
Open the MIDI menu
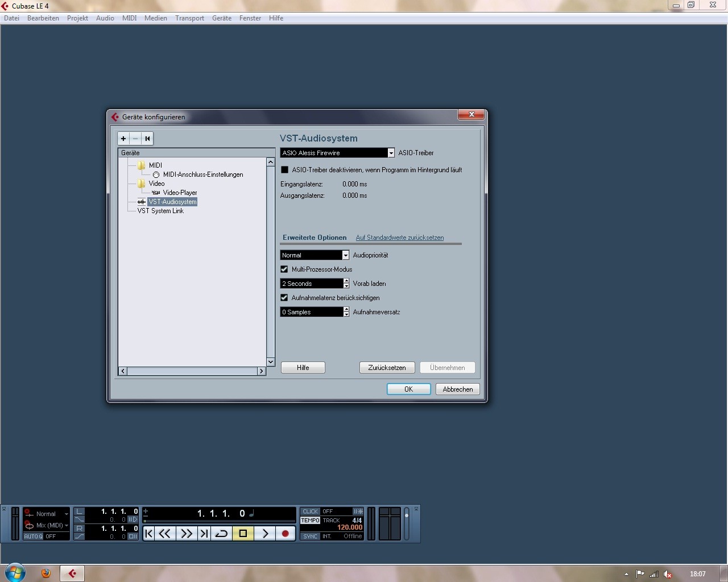130,18
